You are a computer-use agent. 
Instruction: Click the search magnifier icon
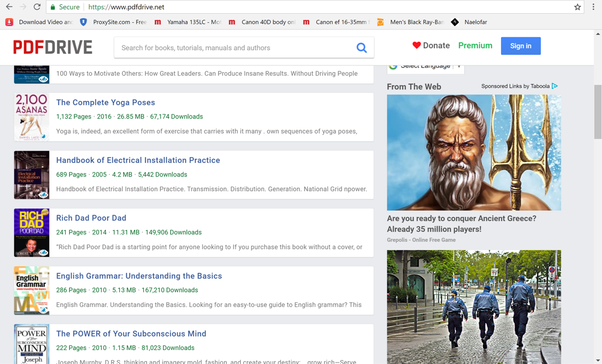coord(361,47)
